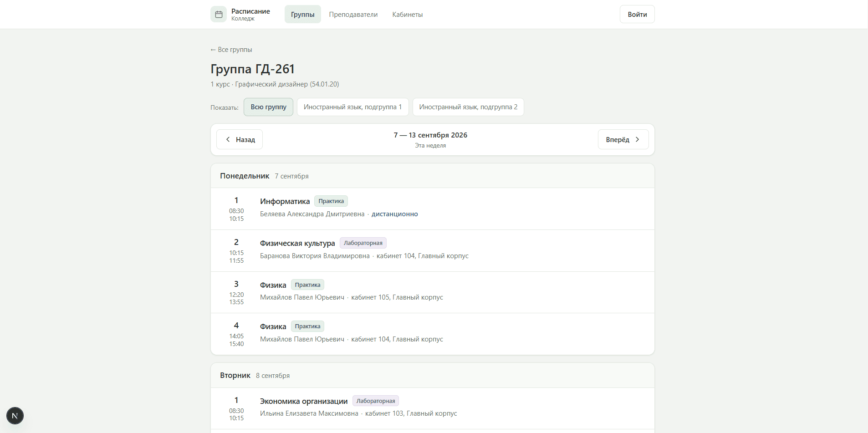Screen dimensions: 868x433
Task: Click Лабораторная badge next to Экономика организации
Action: point(376,401)
